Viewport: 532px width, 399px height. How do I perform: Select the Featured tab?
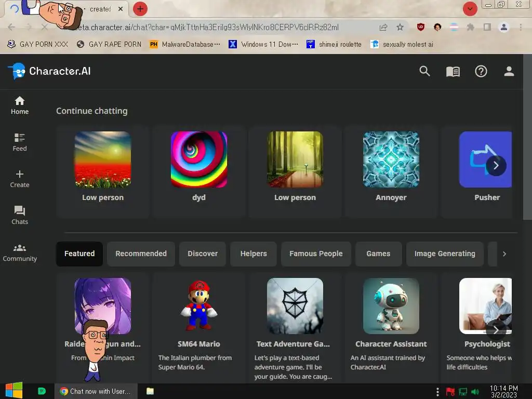tap(79, 254)
